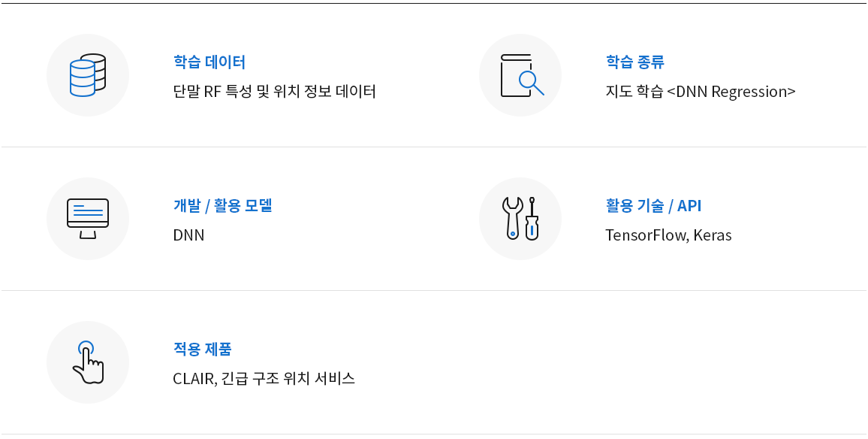This screenshot has width=868, height=439.
Task: Select the 학습 데이터 heading
Action: [209, 62]
